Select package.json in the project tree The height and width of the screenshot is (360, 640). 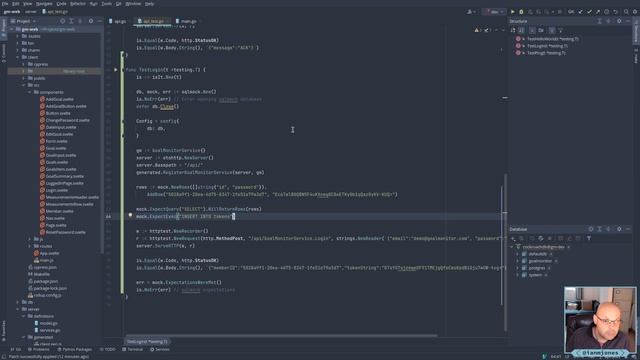pos(43,281)
